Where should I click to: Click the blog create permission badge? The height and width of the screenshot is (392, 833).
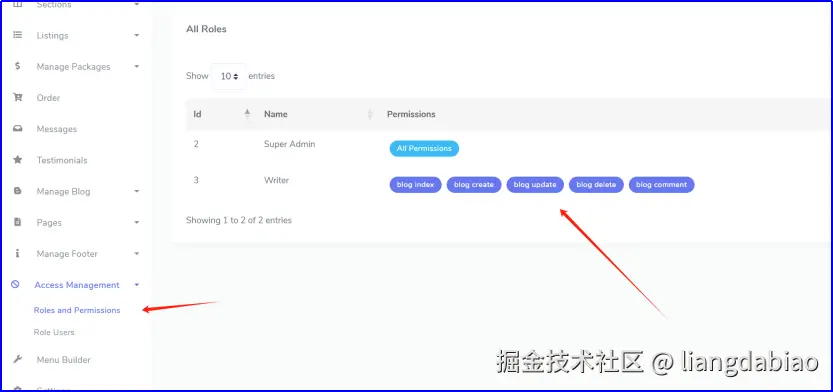tap(474, 185)
